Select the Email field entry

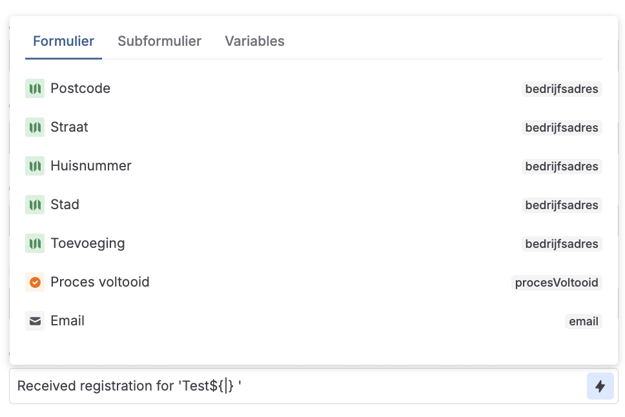(67, 321)
